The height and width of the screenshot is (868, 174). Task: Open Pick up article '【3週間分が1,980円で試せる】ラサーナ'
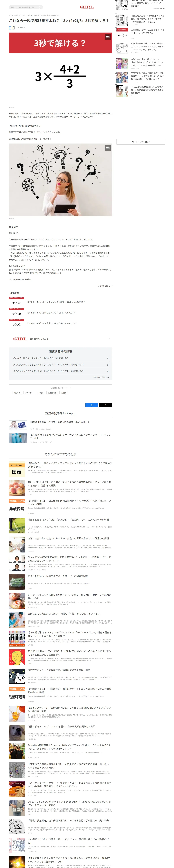click(x=70, y=436)
